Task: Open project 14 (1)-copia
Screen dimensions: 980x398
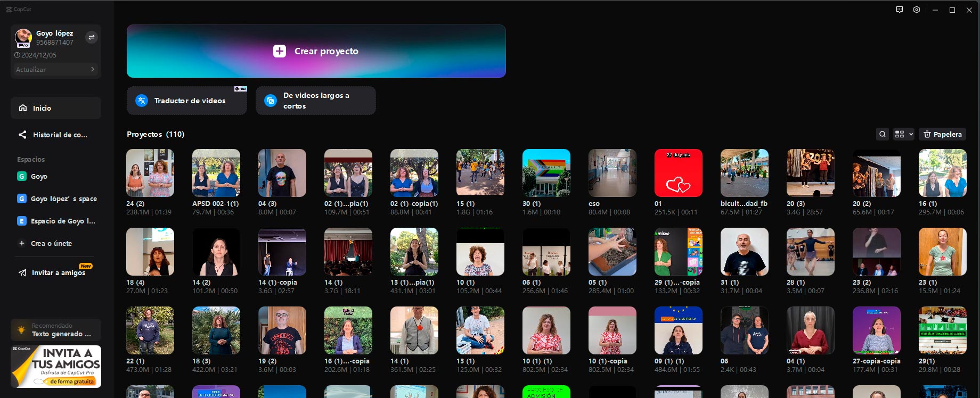Action: pos(282,252)
